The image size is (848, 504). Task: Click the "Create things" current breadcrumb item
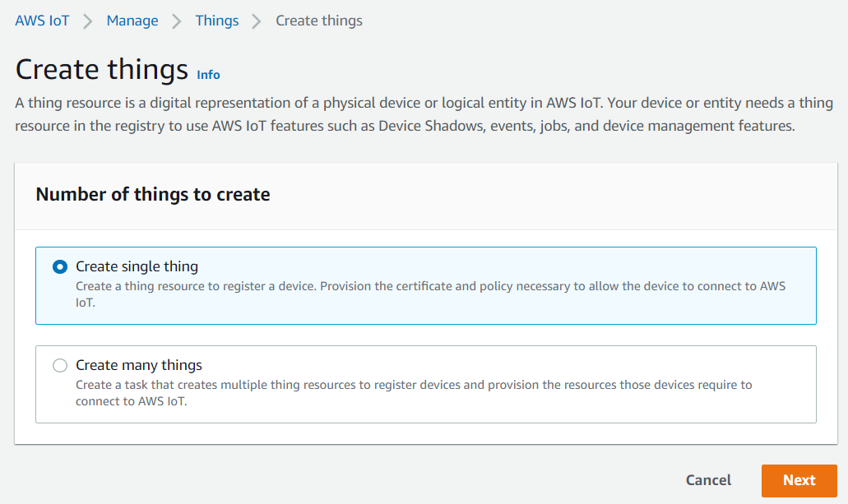(x=319, y=21)
